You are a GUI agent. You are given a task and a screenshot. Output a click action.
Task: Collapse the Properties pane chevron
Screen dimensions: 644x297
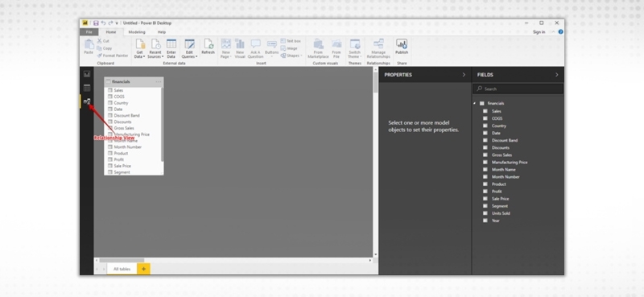click(x=464, y=75)
